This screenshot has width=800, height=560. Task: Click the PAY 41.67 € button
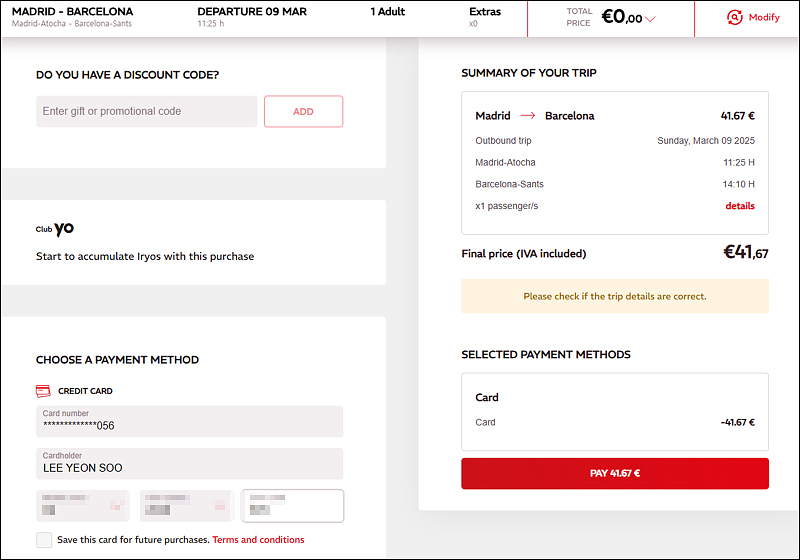click(615, 473)
